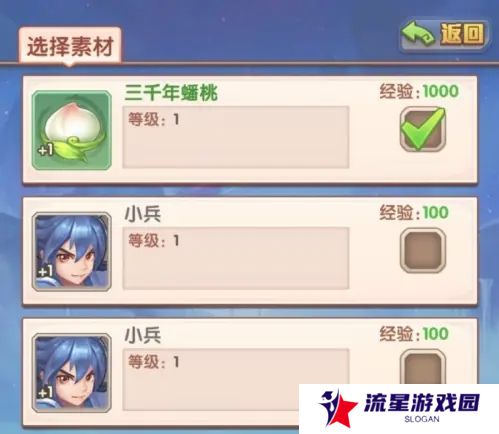Click the 等级: 1 panel of 三千年蟠桃
The width and height of the screenshot is (499, 434).
pyautogui.click(x=236, y=137)
